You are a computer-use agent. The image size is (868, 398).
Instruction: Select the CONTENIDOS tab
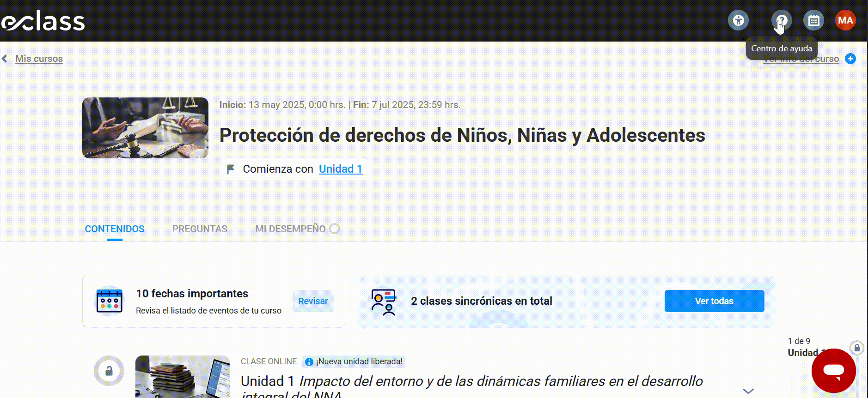tap(115, 229)
